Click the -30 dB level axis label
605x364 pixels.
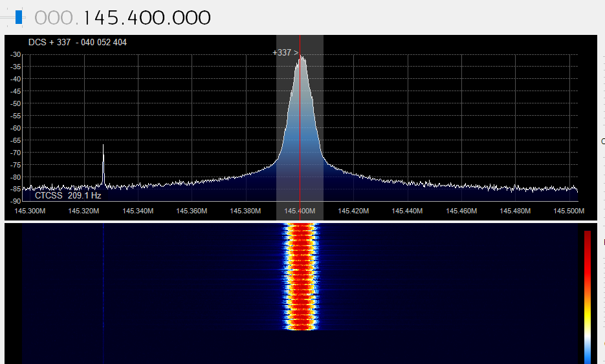(x=15, y=55)
